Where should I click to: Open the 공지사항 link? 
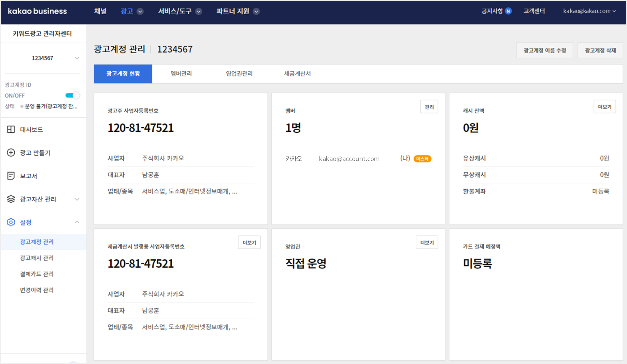pyautogui.click(x=492, y=11)
